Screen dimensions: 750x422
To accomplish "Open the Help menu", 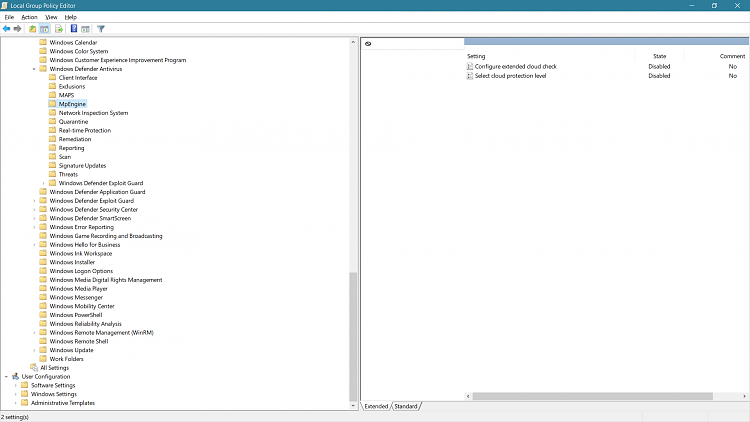I will click(71, 17).
